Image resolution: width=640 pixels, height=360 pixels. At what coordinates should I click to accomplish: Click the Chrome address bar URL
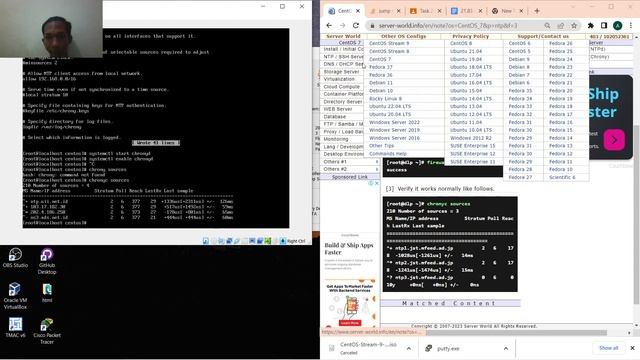pos(448,25)
